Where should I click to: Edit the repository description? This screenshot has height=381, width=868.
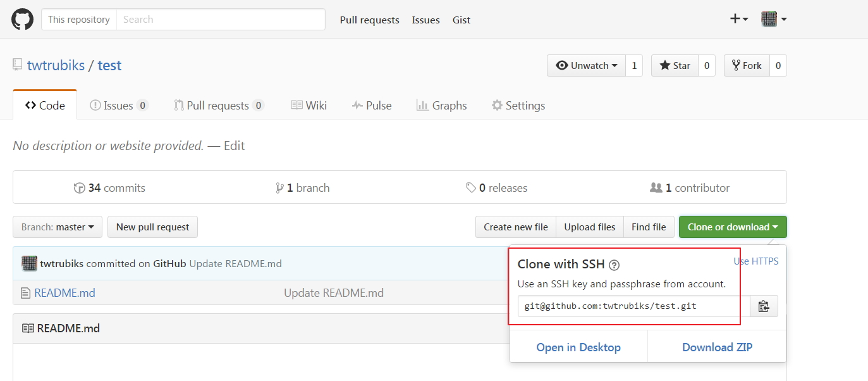pos(234,146)
